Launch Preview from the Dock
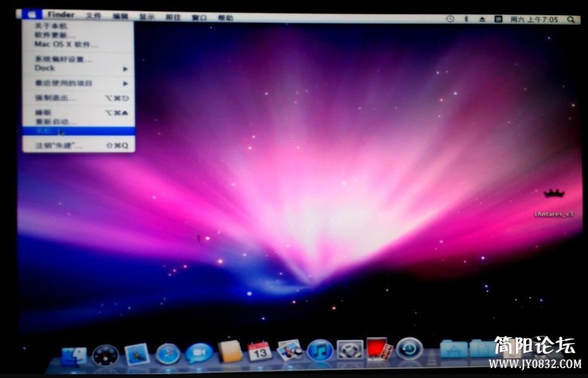 pos(289,350)
